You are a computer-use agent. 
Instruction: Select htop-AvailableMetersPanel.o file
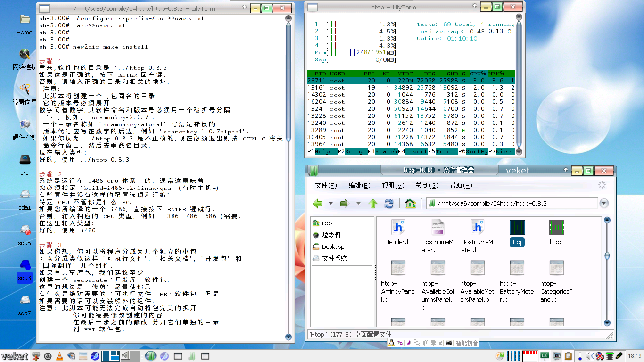(477, 268)
